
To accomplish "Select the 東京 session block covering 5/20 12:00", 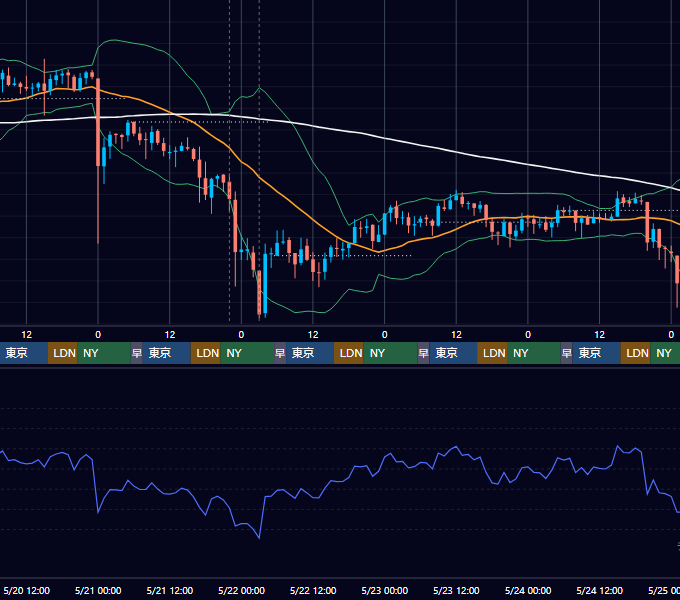I will (23, 353).
